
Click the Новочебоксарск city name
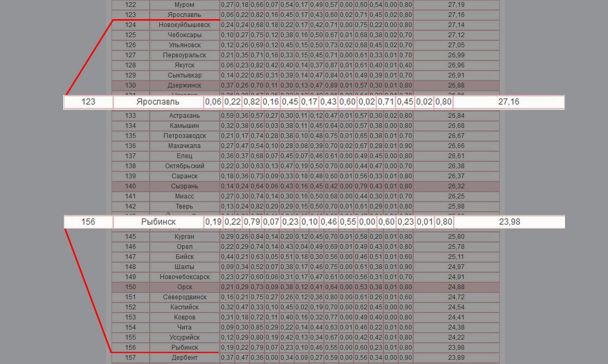(x=184, y=277)
